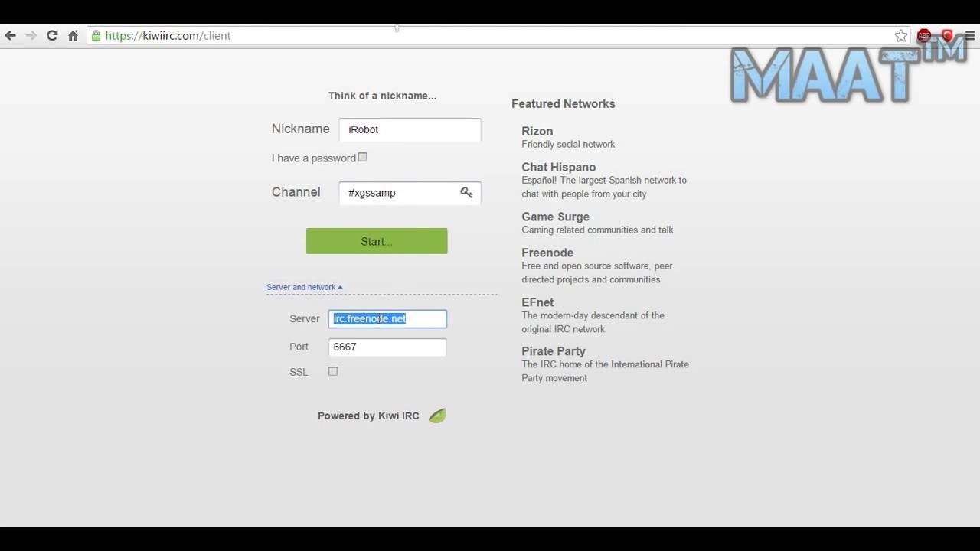Click the key icon in Channel field
The width and height of the screenshot is (980, 551).
(466, 192)
